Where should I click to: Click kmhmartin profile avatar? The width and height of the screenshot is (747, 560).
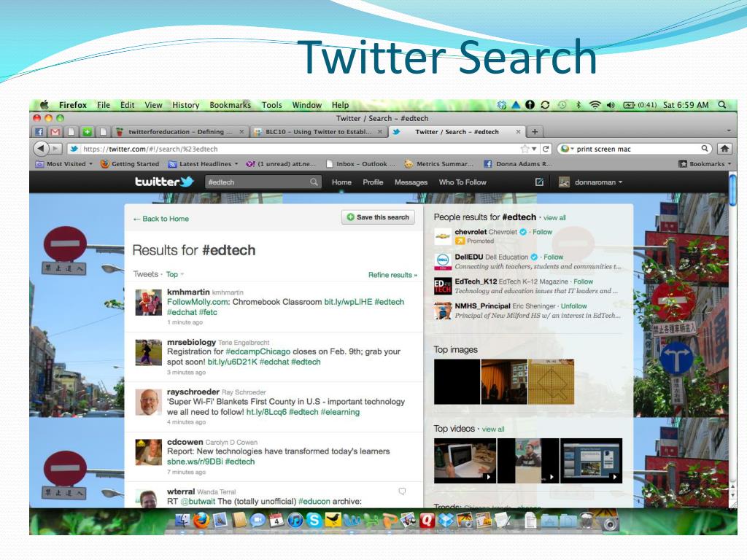pyautogui.click(x=148, y=303)
